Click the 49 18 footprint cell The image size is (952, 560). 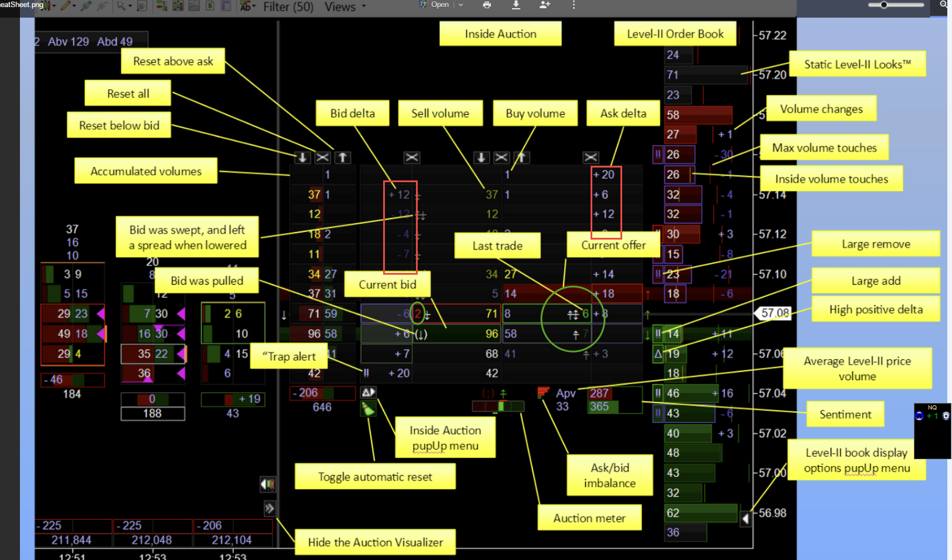coord(73,334)
